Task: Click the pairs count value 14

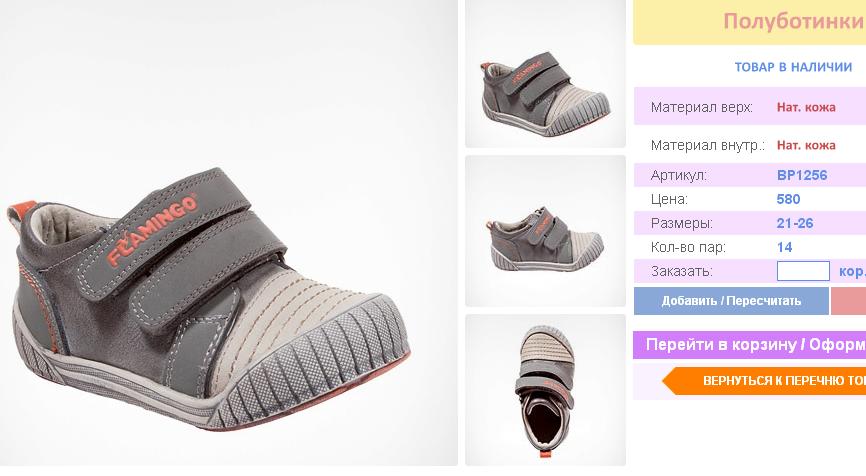Action: [784, 247]
